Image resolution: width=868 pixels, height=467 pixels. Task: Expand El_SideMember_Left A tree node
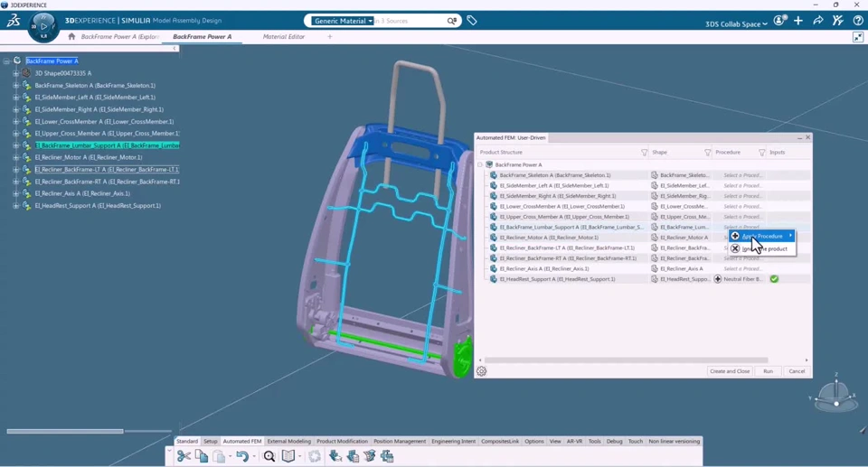pyautogui.click(x=16, y=98)
